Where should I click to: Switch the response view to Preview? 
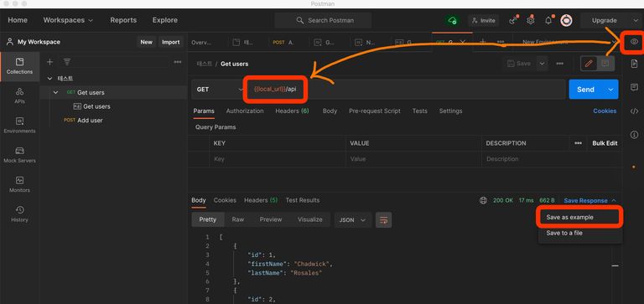coord(271,220)
